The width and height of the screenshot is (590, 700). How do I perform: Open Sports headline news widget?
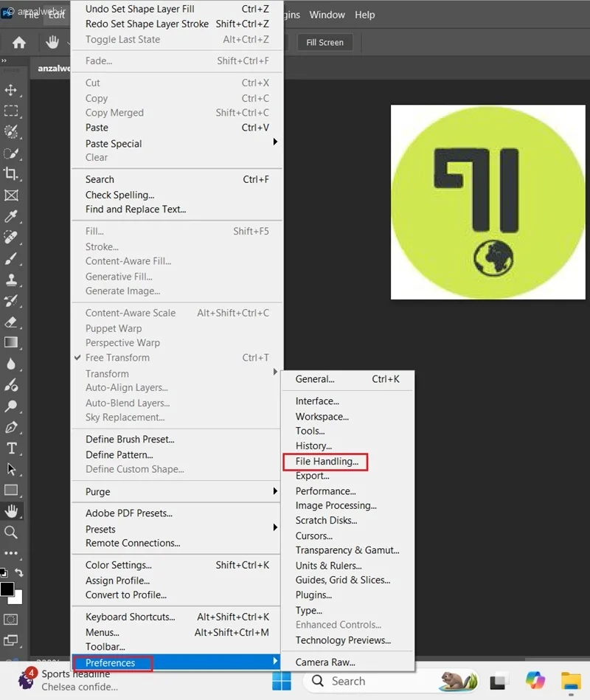(67, 680)
